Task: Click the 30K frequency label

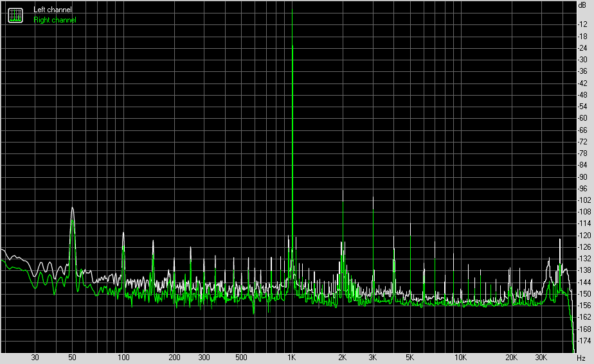Action: point(541,358)
